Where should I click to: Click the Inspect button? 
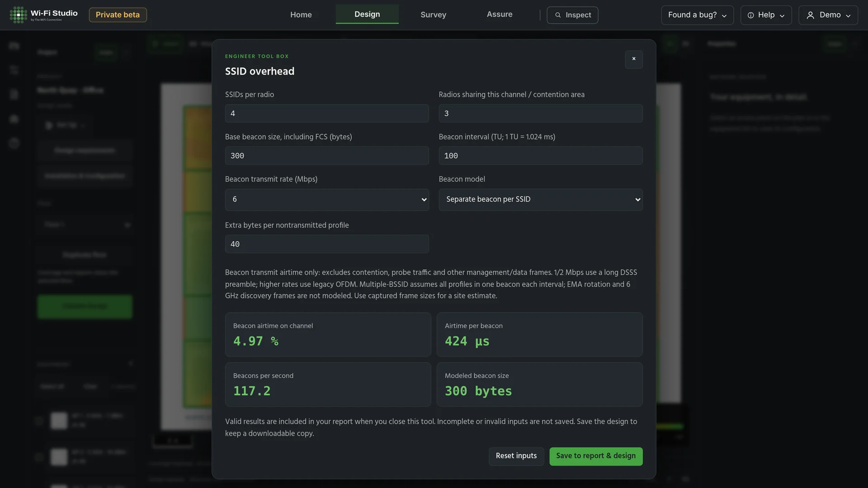[x=572, y=15]
